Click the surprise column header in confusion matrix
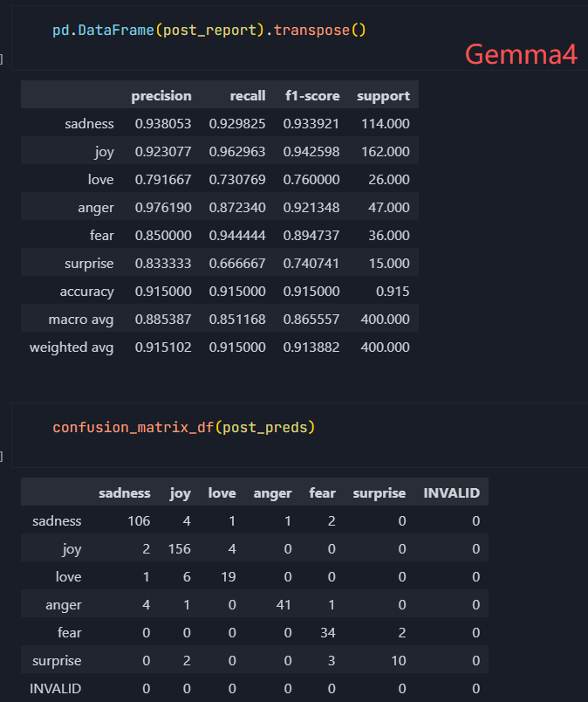The width and height of the screenshot is (588, 702). [379, 493]
